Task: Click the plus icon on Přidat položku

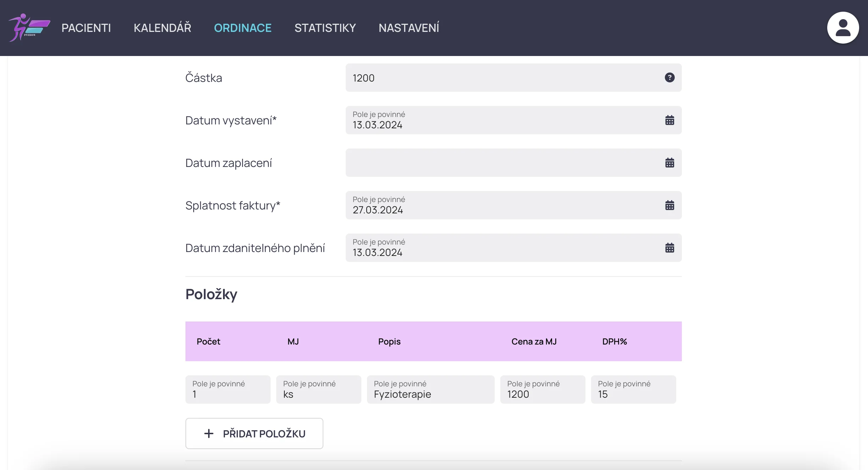Action: point(209,433)
